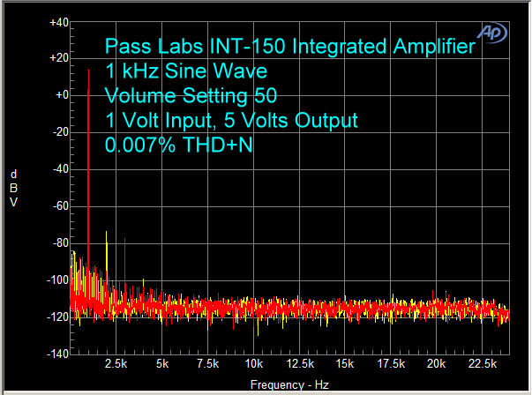The width and height of the screenshot is (532, 395).
Task: Click the '-140' y-axis value
Action: pos(58,354)
